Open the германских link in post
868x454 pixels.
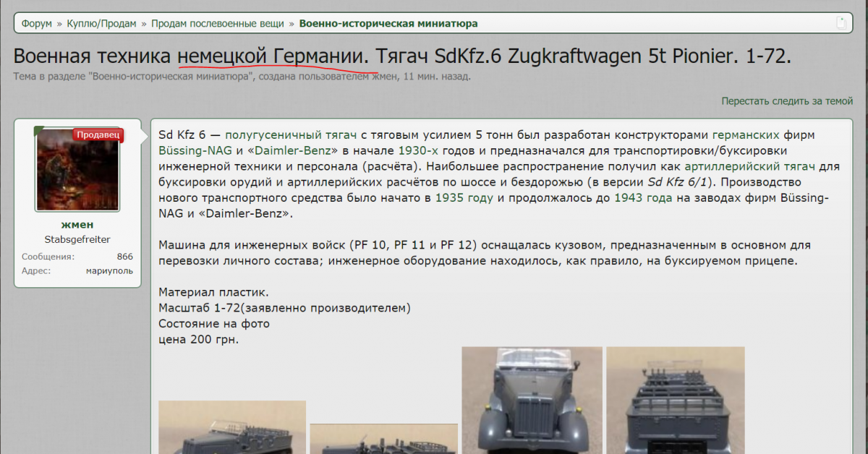tap(746, 135)
